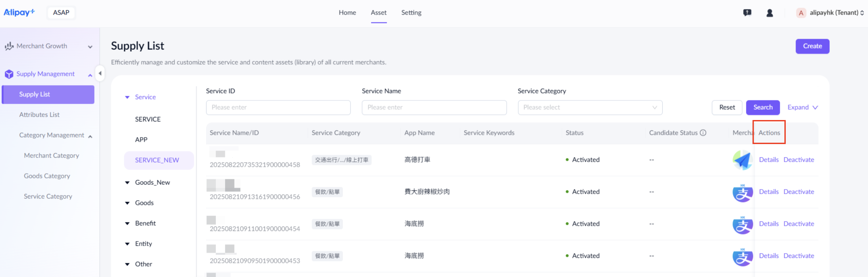The height and width of the screenshot is (277, 868).
Task: Deactivate the 高德打車 service
Action: pos(798,160)
